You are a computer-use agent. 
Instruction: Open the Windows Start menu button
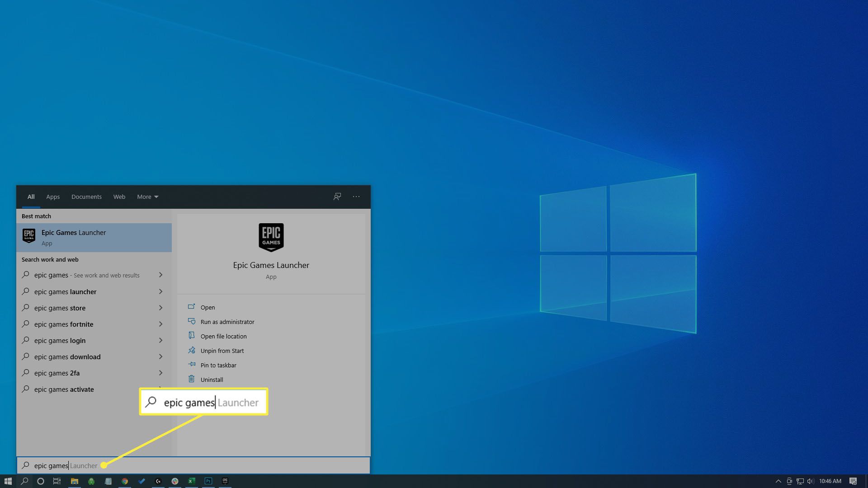[8, 481]
